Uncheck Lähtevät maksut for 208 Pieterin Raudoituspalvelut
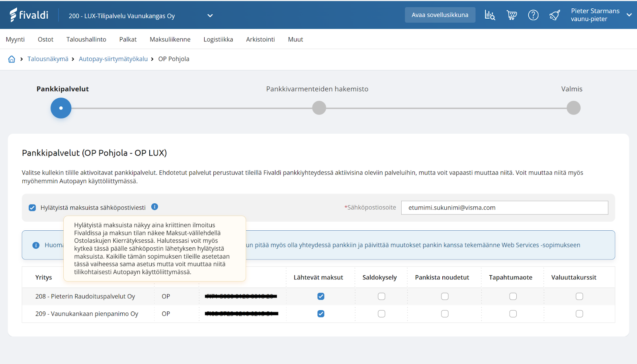This screenshot has width=637, height=364. 321,296
